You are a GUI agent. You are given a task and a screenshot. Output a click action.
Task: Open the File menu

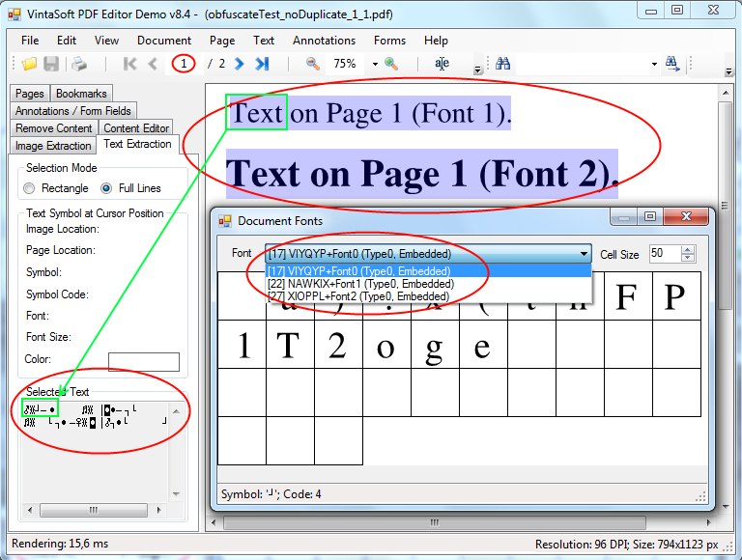pyautogui.click(x=30, y=41)
